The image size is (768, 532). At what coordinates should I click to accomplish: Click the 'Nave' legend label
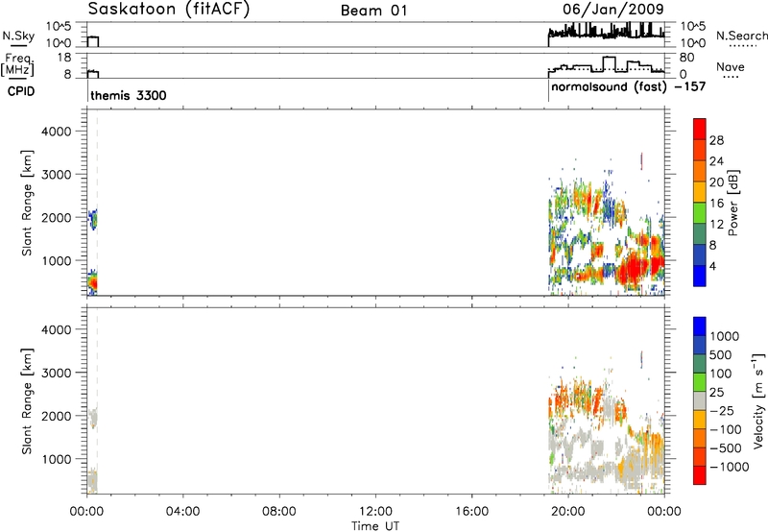tap(731, 67)
